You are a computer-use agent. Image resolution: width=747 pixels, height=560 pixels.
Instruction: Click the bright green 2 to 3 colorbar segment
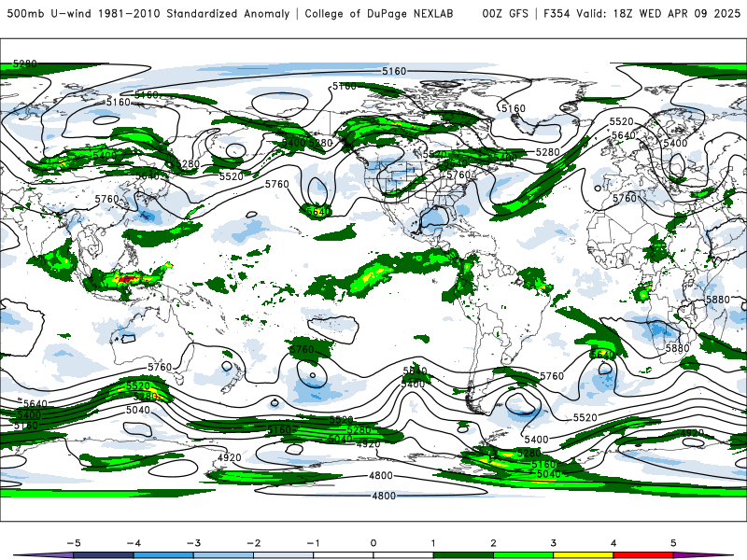pyautogui.click(x=524, y=555)
